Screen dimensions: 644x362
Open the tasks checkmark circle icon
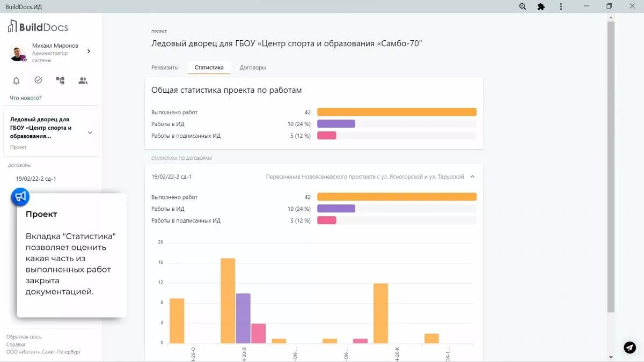(38, 80)
